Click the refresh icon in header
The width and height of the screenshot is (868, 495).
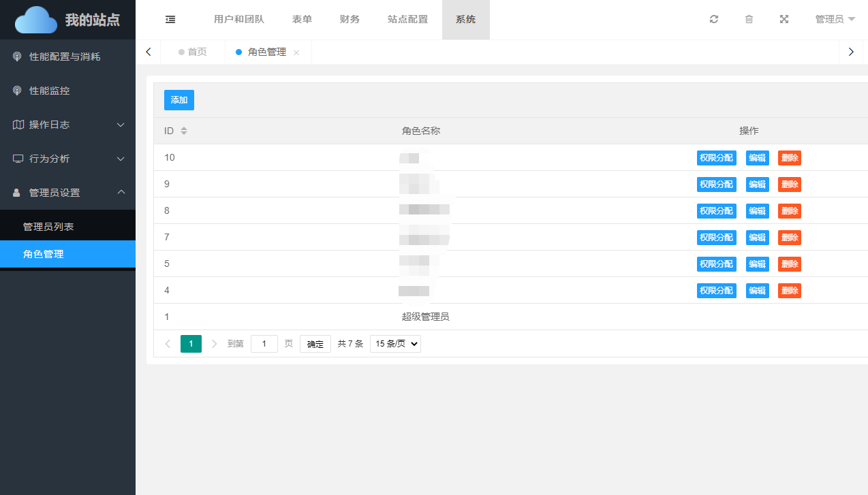pyautogui.click(x=713, y=20)
